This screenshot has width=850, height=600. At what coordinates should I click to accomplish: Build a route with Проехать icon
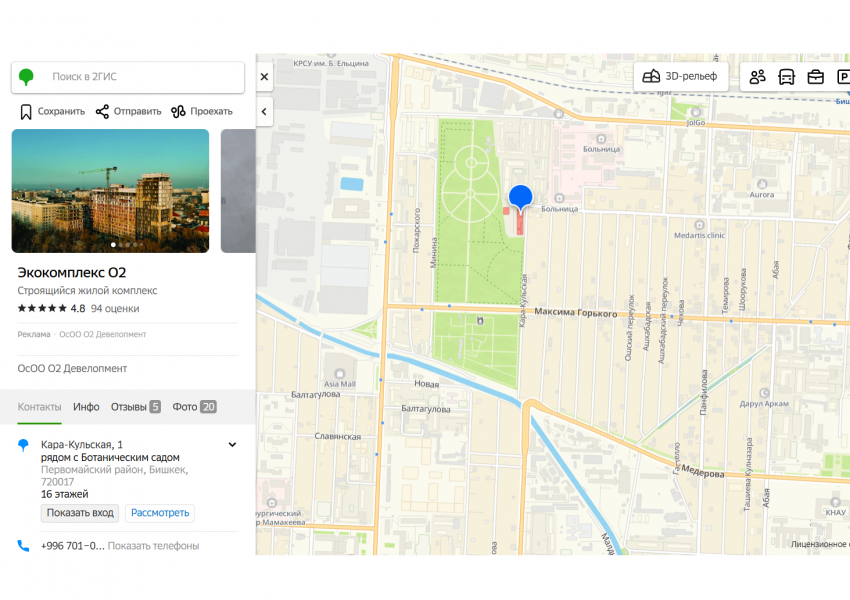(x=179, y=111)
